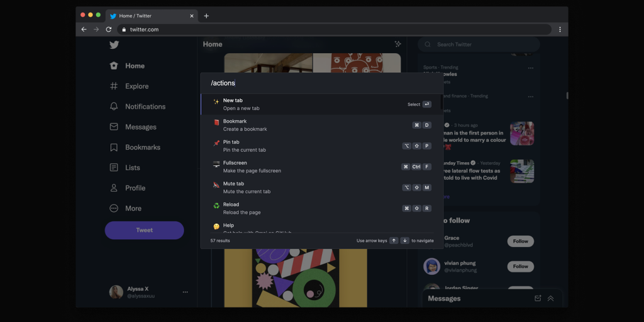Screen dimensions: 644x322
Task: Open Explore in Twitter sidebar
Action: coord(130,86)
